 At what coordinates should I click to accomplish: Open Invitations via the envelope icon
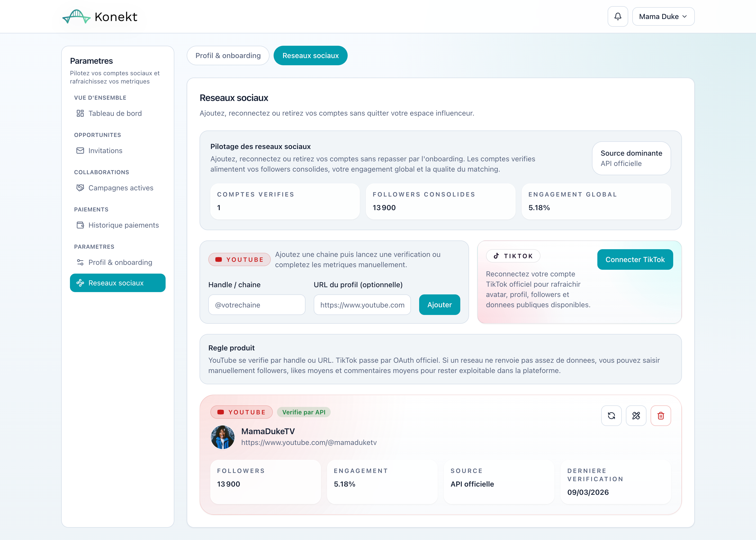(x=80, y=150)
